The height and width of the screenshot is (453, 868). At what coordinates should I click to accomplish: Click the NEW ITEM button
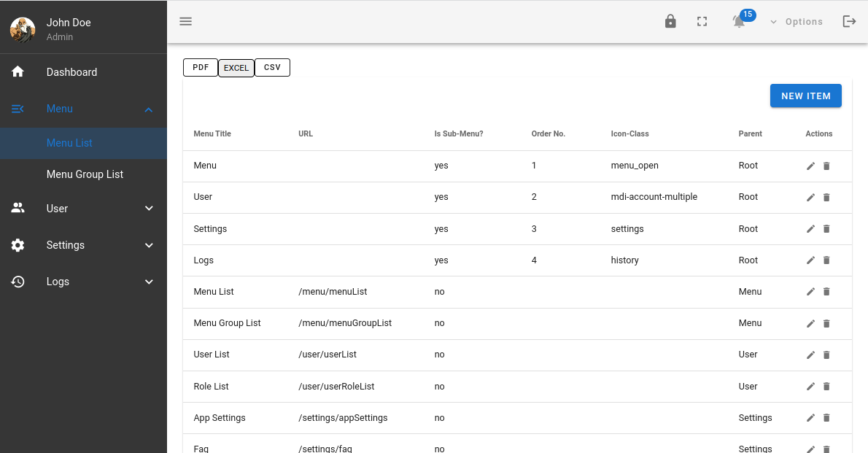coord(805,96)
